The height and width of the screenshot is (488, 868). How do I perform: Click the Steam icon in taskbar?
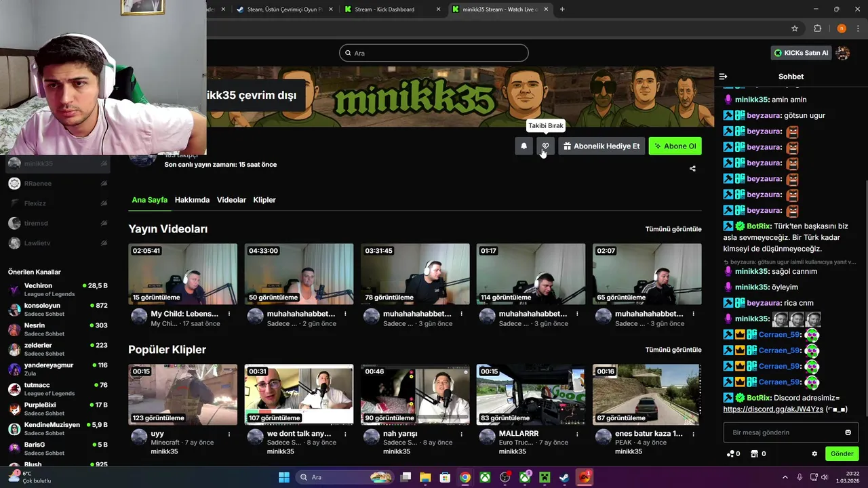tap(564, 477)
